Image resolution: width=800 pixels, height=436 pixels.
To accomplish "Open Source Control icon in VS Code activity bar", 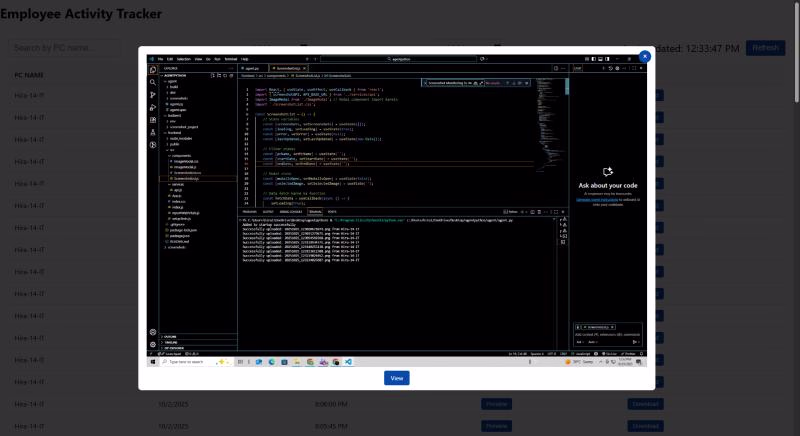I will tap(153, 95).
